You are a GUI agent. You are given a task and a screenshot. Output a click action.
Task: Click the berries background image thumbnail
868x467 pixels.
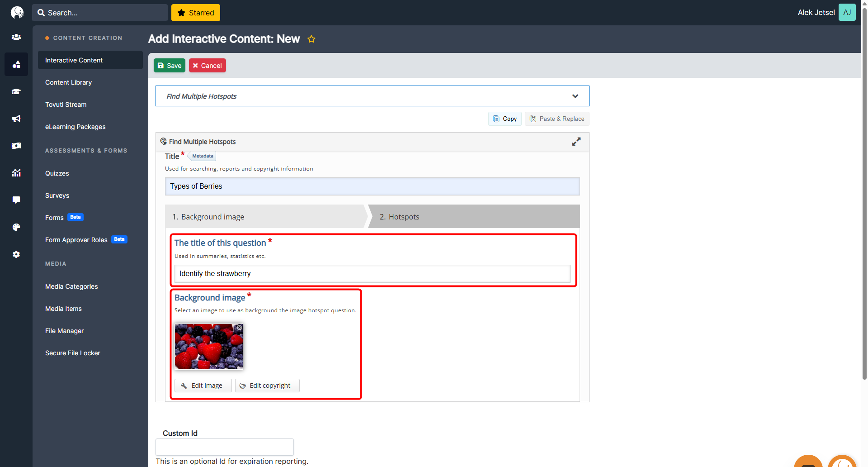pos(209,347)
